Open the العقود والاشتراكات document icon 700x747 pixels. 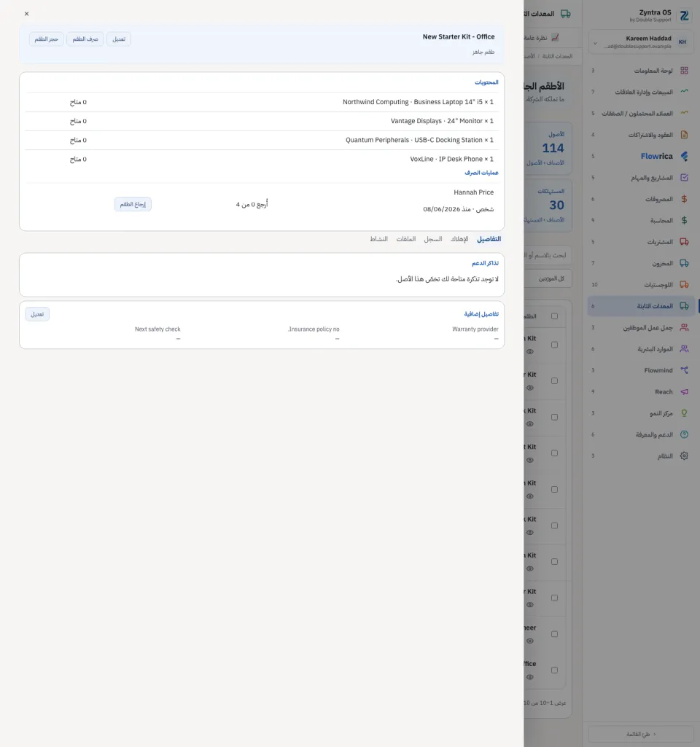tap(684, 135)
